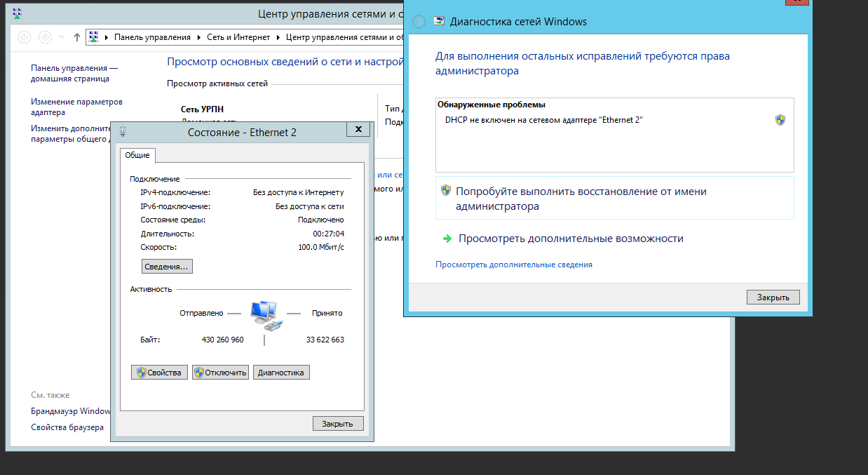Click the shield icon beside the DHCP problem

780,120
